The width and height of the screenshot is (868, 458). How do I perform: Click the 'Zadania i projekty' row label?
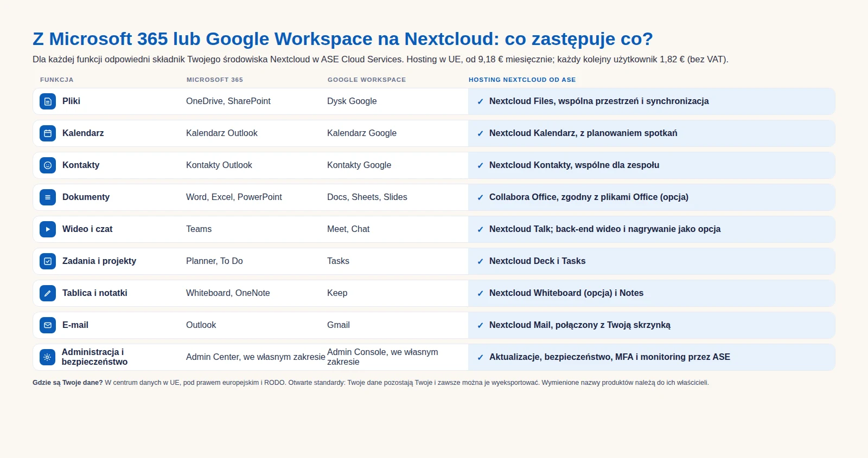pos(99,261)
